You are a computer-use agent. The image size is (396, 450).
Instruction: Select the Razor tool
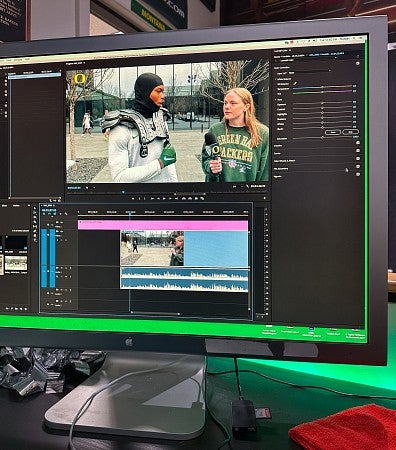point(35,222)
